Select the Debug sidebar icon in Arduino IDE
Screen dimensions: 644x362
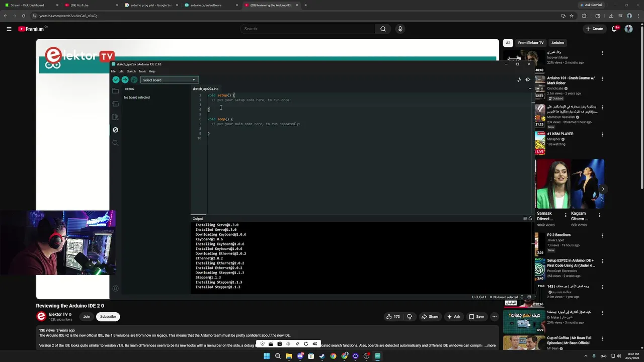pyautogui.click(x=115, y=130)
